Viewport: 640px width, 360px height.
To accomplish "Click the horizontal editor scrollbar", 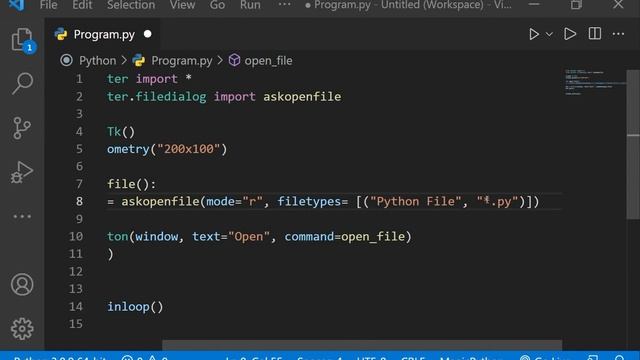I will pyautogui.click(x=362, y=345).
